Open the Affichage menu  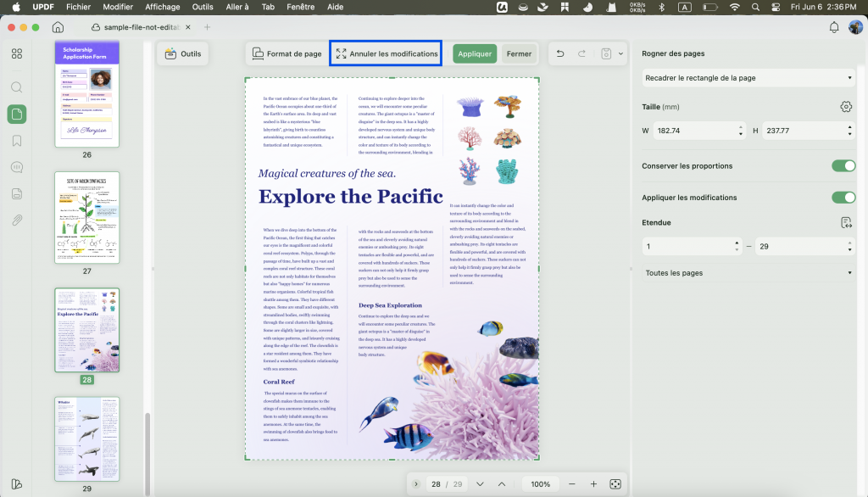coord(162,7)
